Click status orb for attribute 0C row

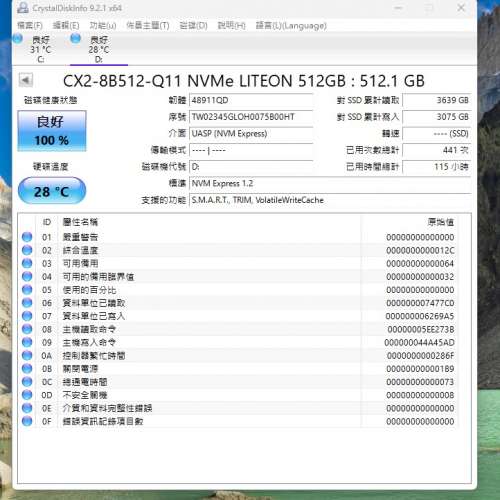[27, 382]
